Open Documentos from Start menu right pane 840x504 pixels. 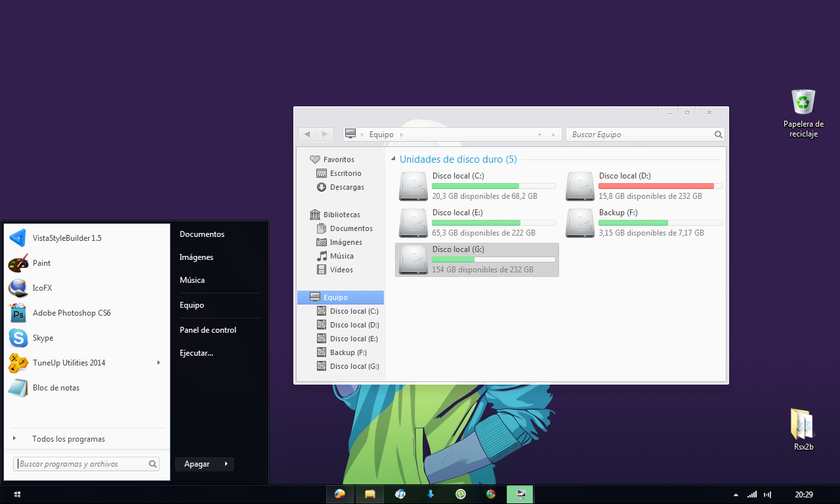click(x=202, y=234)
